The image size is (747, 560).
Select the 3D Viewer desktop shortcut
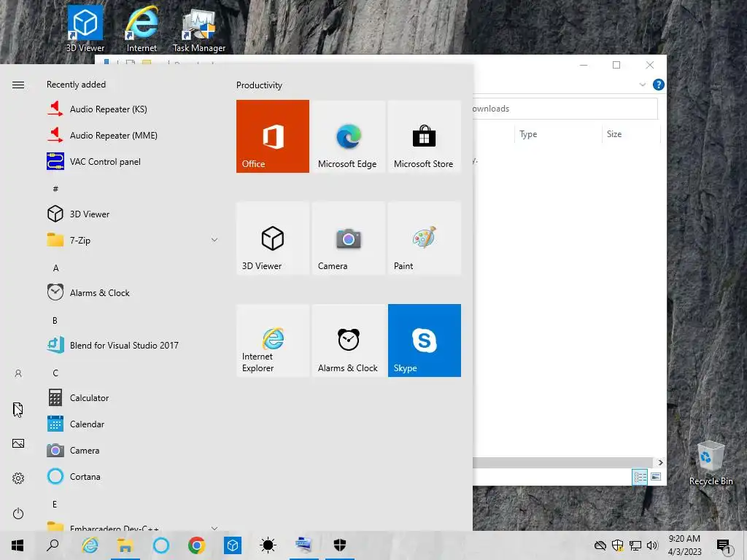coord(85,29)
